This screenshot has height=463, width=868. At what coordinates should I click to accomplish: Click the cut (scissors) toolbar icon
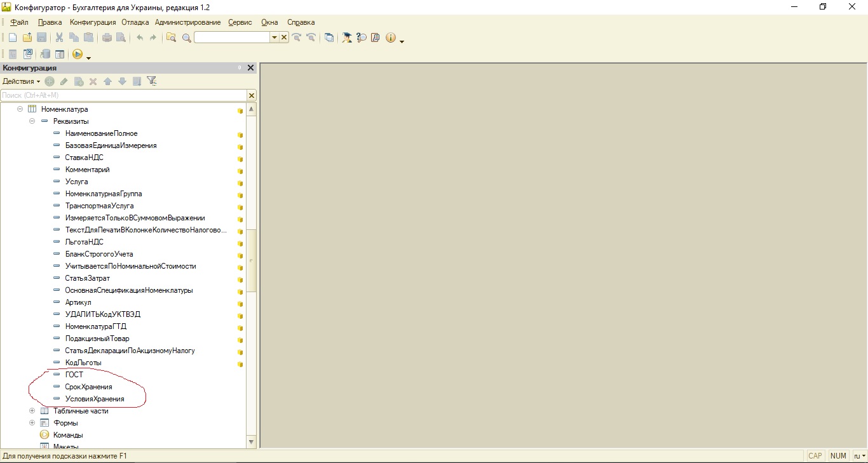pyautogui.click(x=59, y=37)
